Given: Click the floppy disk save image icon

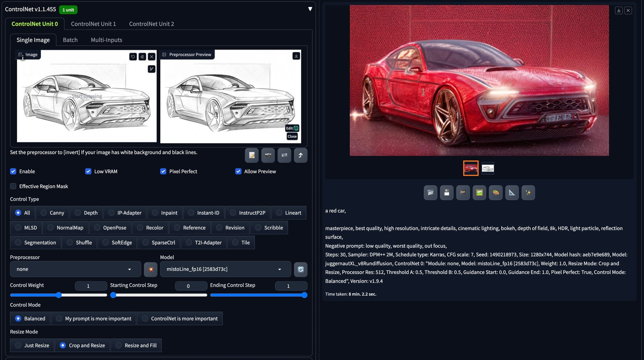Looking at the screenshot, I should pos(447,193).
